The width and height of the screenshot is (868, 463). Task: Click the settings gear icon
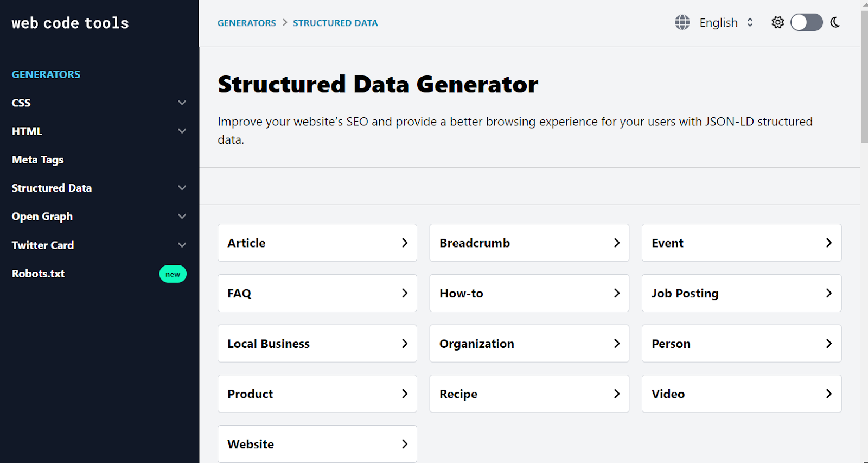click(777, 22)
